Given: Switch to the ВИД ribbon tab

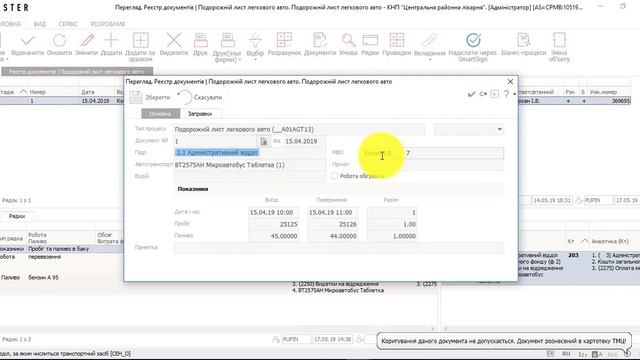Looking at the screenshot, I should point(40,24).
